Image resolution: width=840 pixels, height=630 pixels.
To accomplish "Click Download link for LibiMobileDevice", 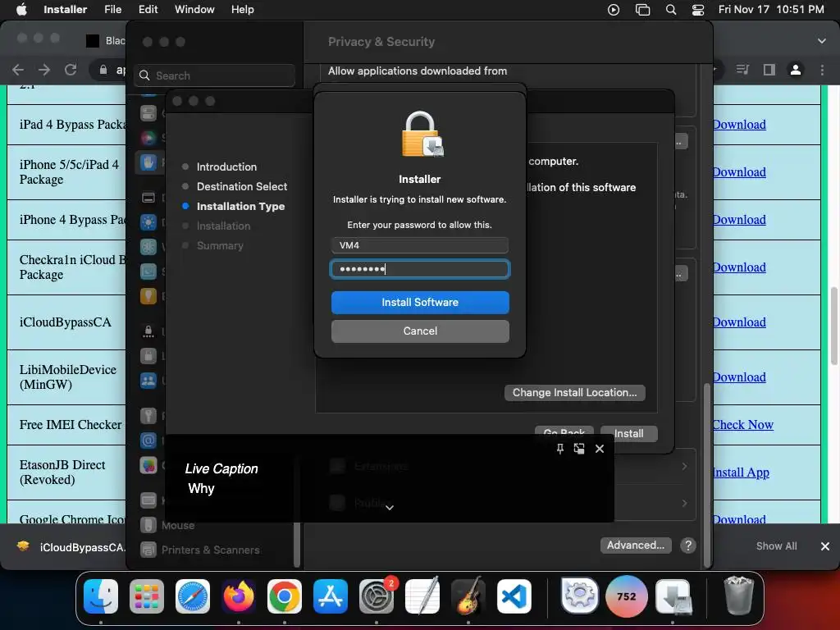I will coord(739,377).
